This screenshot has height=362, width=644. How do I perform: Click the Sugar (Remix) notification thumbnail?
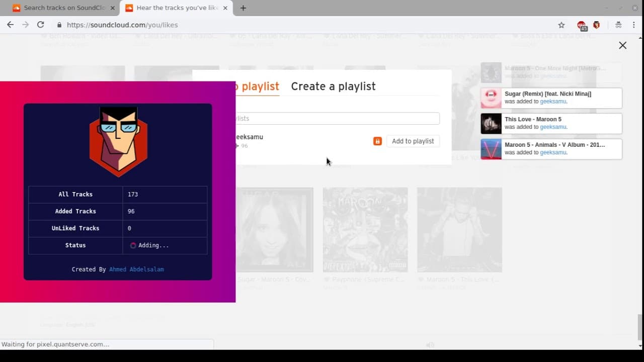tap(491, 98)
